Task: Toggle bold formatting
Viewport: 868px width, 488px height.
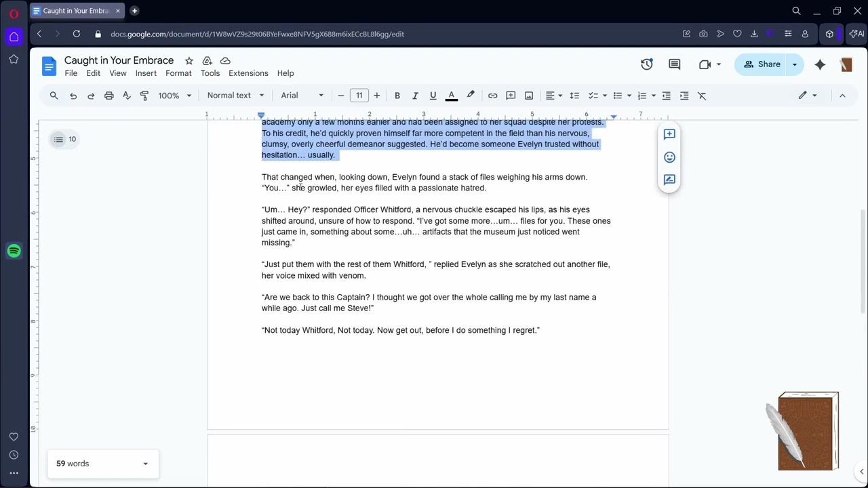Action: point(397,96)
